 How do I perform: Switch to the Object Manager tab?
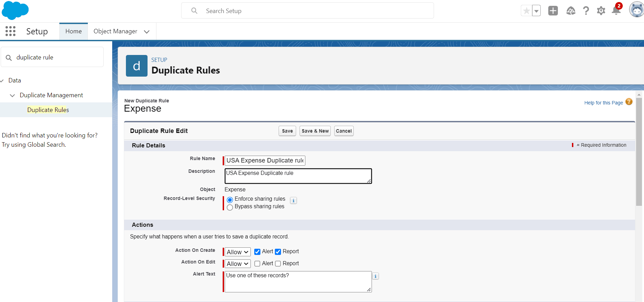tap(115, 31)
